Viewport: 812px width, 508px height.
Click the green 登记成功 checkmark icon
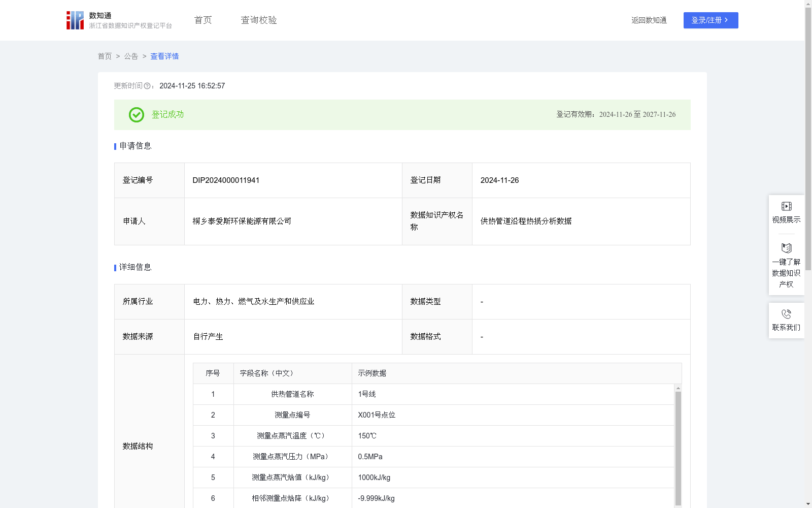point(136,115)
